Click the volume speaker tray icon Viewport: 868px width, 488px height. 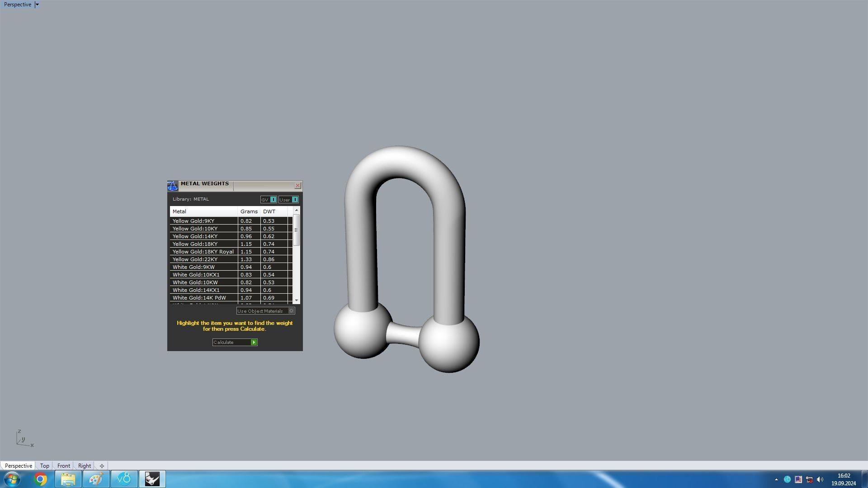click(820, 479)
